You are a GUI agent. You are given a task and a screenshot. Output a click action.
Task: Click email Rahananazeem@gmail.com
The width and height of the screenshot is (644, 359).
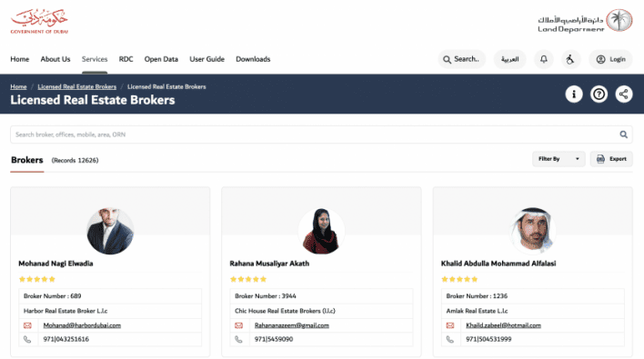[x=292, y=325]
